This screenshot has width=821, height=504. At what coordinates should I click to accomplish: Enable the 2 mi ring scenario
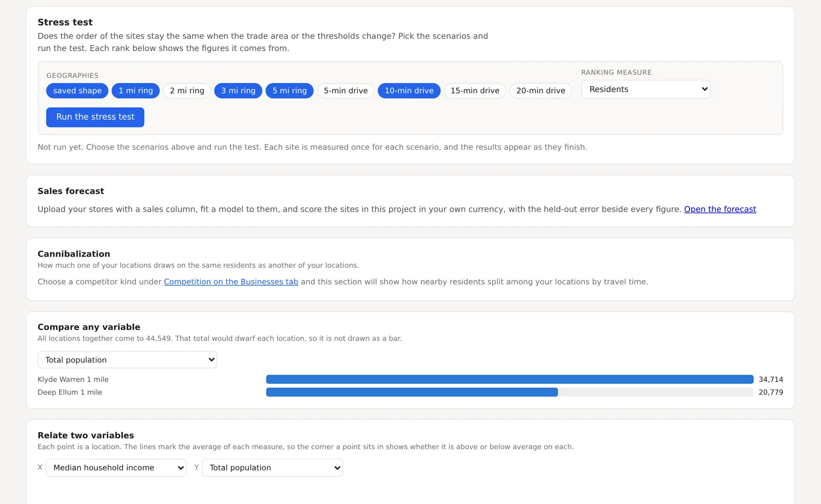click(x=187, y=91)
